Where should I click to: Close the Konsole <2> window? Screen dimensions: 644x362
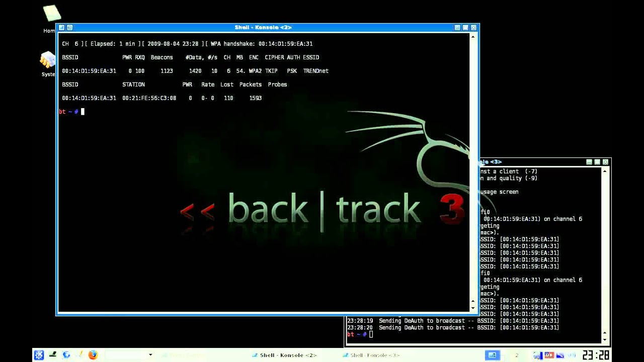(473, 28)
